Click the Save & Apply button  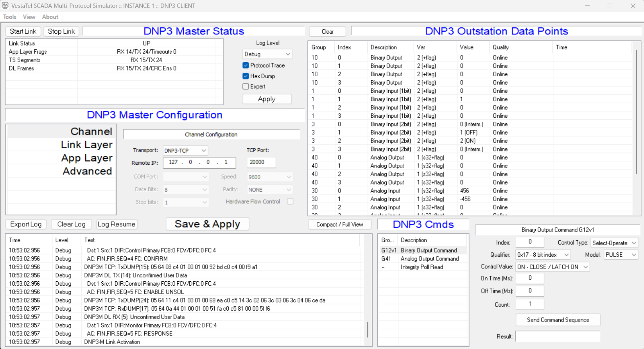tap(207, 224)
